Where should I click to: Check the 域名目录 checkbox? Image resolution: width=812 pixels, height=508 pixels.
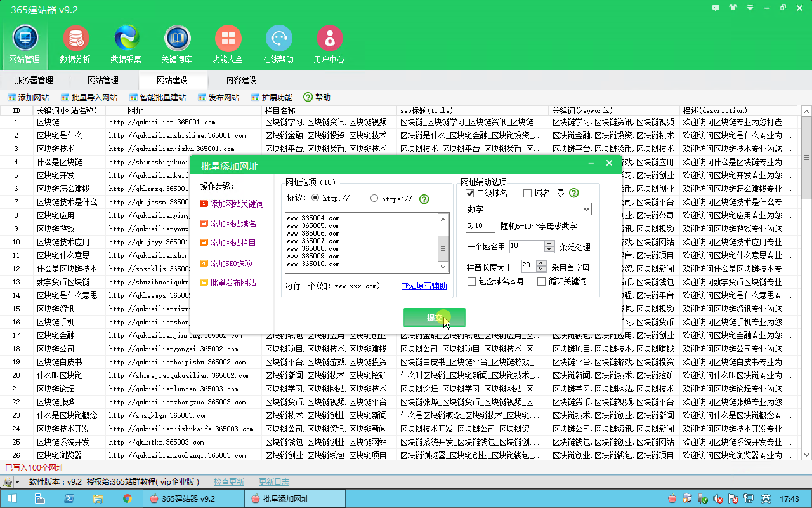[x=527, y=193]
